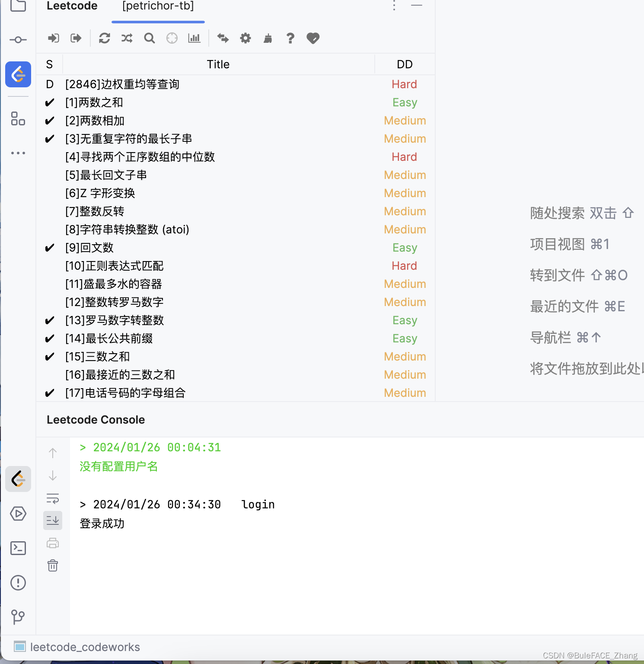Toggle scroll to end in console
The image size is (644, 664).
[x=53, y=520]
